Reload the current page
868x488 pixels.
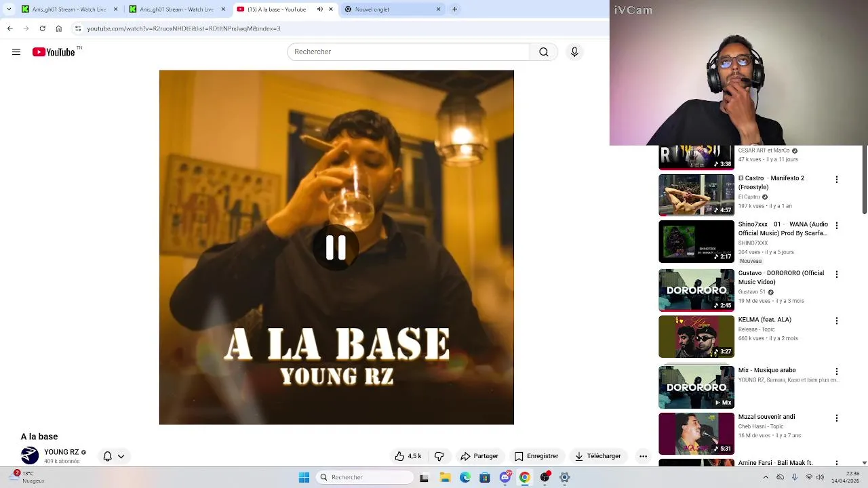[x=42, y=28]
